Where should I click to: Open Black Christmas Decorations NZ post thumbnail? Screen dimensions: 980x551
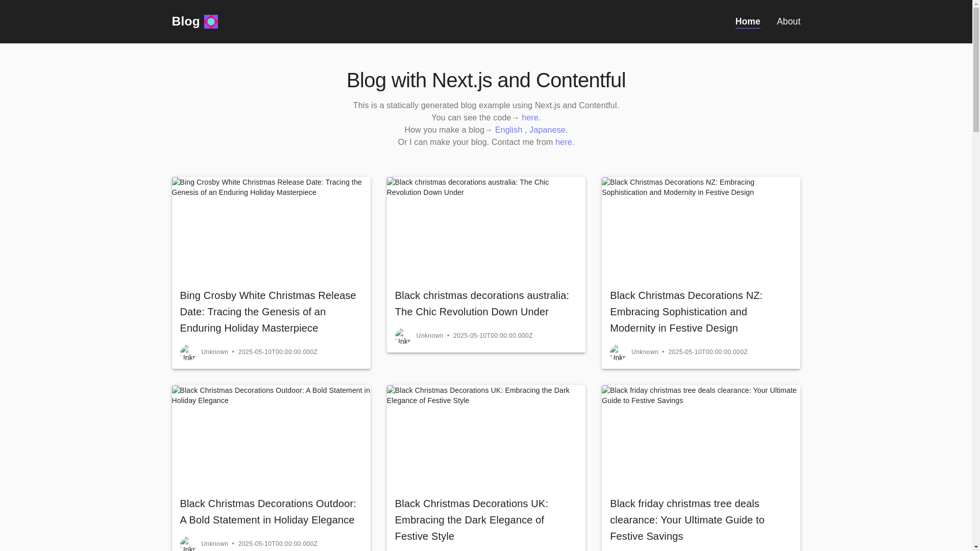coord(701,228)
